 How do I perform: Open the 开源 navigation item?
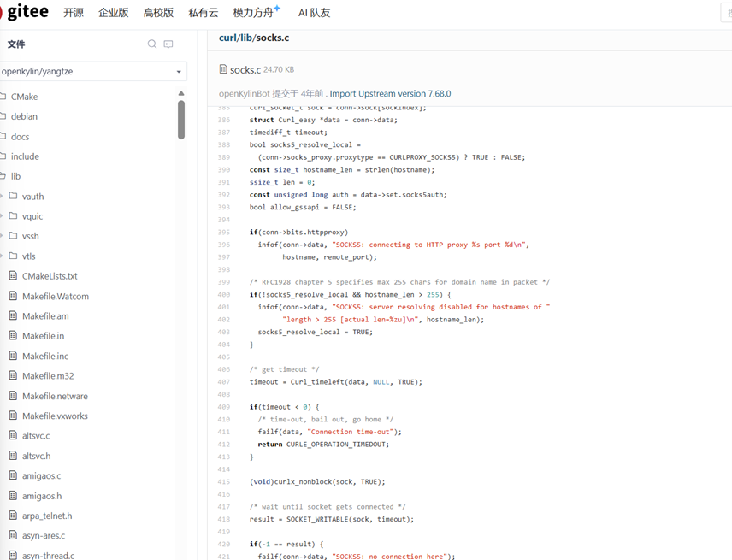pos(74,13)
